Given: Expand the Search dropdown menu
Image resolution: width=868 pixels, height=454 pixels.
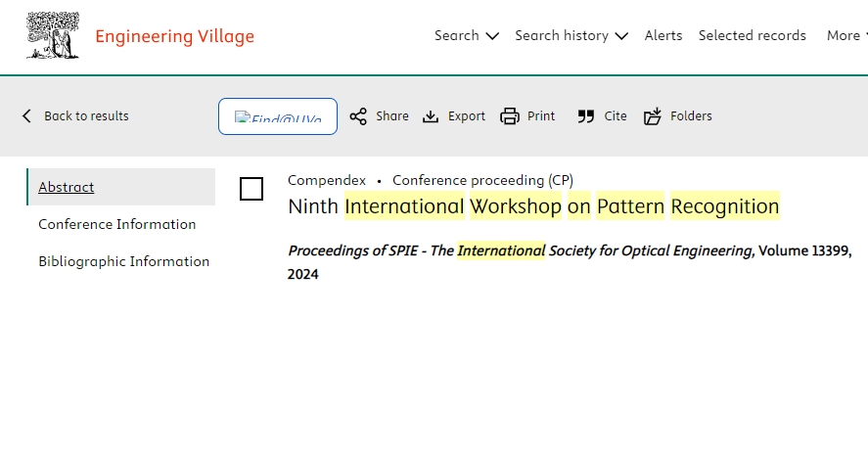Looking at the screenshot, I should click(467, 36).
